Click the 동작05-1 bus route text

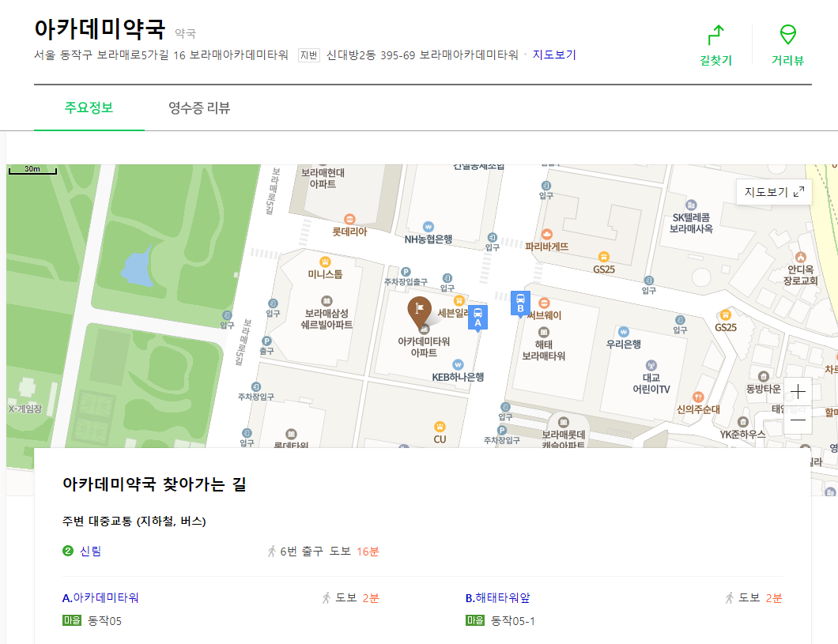513,621
